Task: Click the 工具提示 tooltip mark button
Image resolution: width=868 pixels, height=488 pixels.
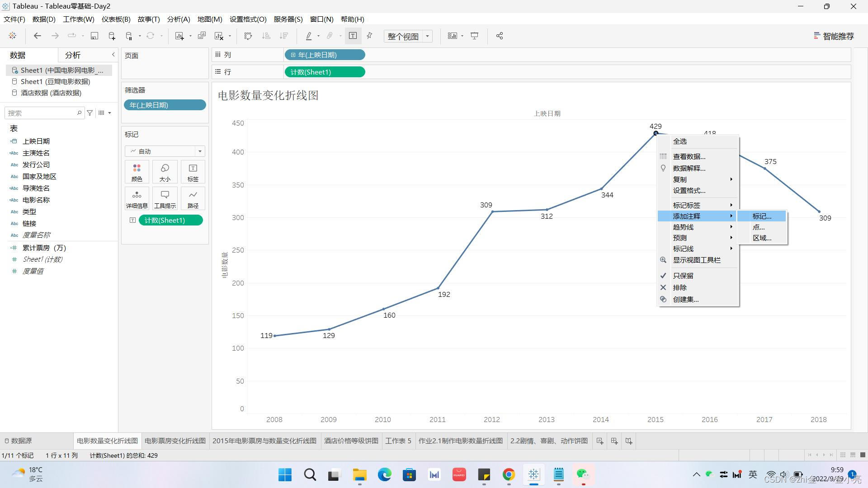Action: (x=165, y=199)
